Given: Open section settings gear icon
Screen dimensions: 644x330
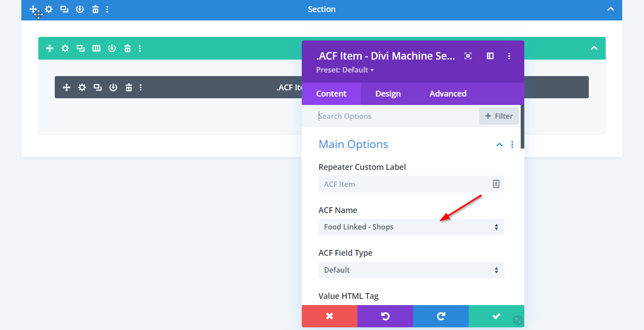Looking at the screenshot, I should pos(49,9).
